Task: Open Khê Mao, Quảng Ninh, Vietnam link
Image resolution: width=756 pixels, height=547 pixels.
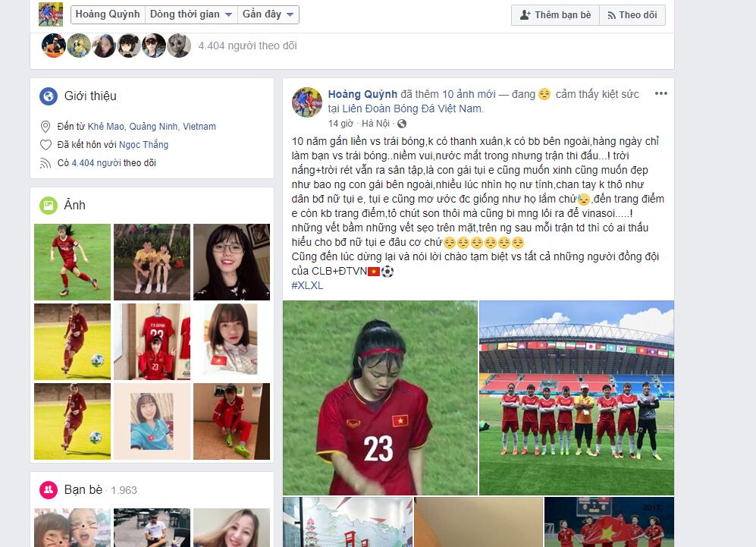Action: (152, 127)
